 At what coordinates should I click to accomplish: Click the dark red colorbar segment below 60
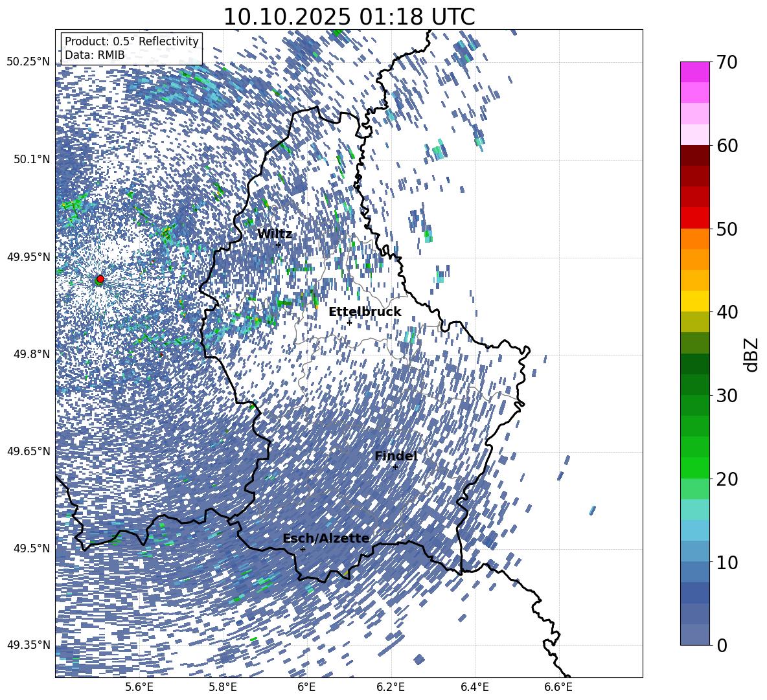click(694, 156)
